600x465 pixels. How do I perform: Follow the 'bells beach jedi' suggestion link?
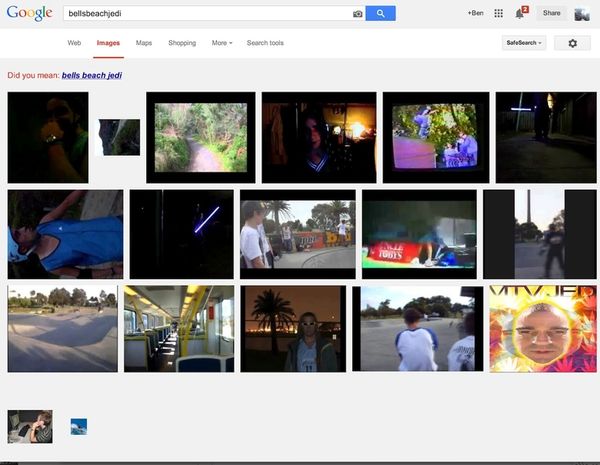(x=92, y=75)
